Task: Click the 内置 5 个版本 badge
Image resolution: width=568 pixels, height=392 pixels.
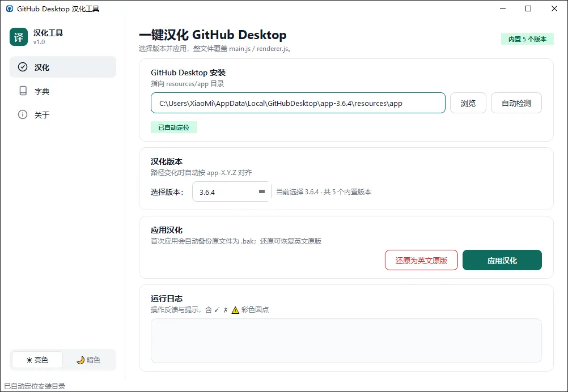Action: 527,39
